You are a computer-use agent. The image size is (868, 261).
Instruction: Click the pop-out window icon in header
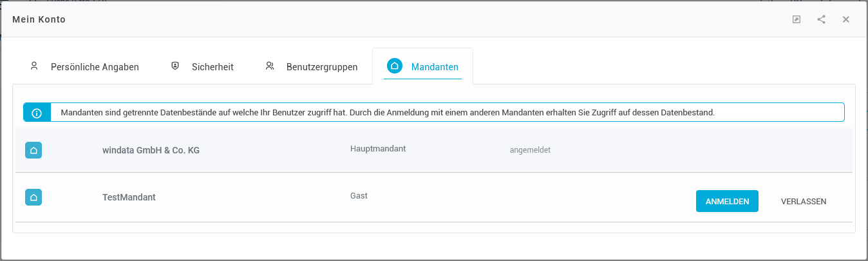(x=797, y=19)
